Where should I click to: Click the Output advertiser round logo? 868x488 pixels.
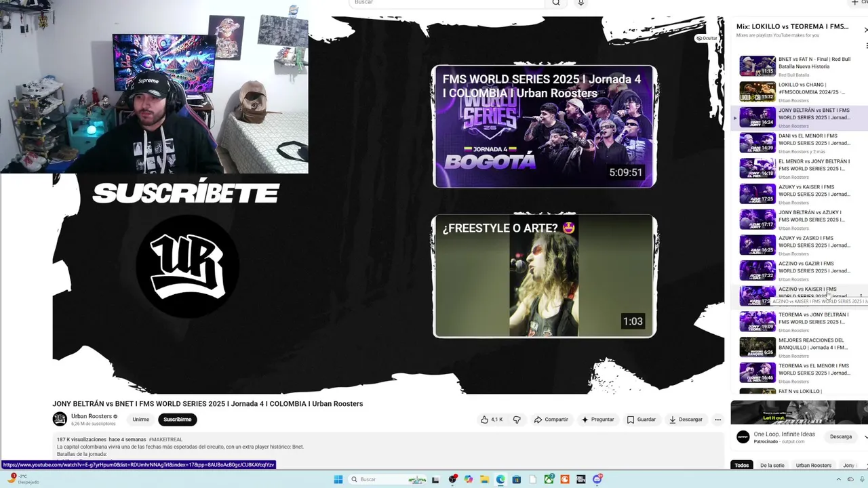pos(743,436)
